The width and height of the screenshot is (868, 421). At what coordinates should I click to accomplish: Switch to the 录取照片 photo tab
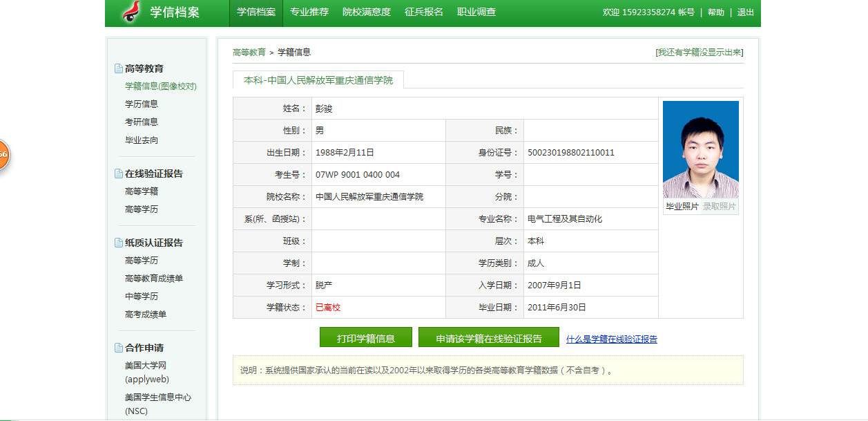719,207
